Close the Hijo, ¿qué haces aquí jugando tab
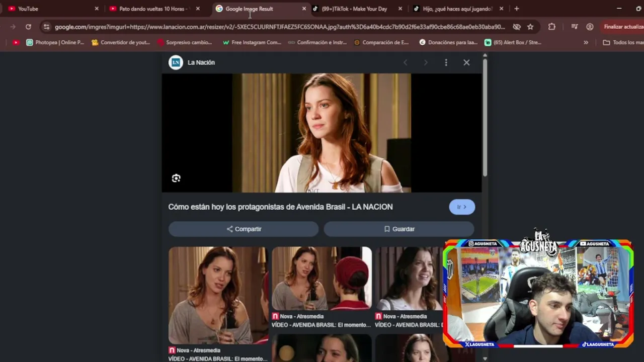Image resolution: width=644 pixels, height=362 pixels. coord(501,9)
